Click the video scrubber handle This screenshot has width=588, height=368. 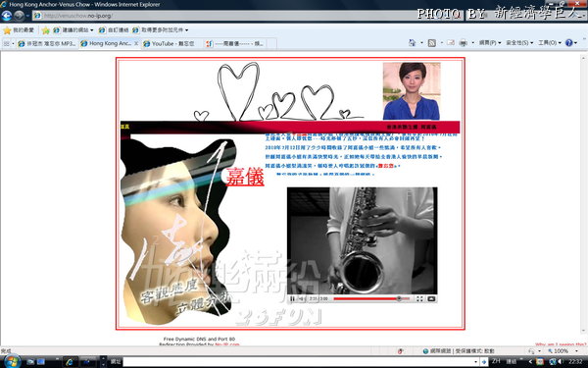click(399, 299)
